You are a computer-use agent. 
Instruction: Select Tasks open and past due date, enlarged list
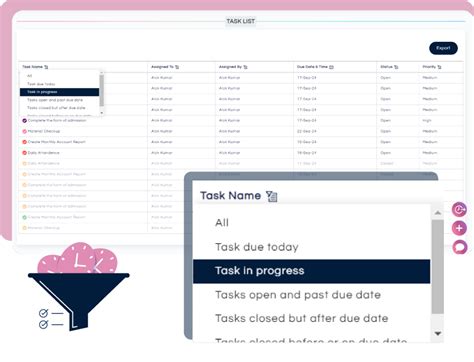(x=312, y=295)
